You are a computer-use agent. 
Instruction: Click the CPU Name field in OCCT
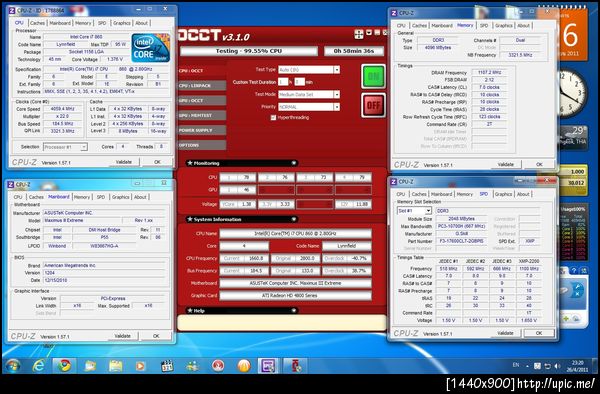click(x=295, y=233)
